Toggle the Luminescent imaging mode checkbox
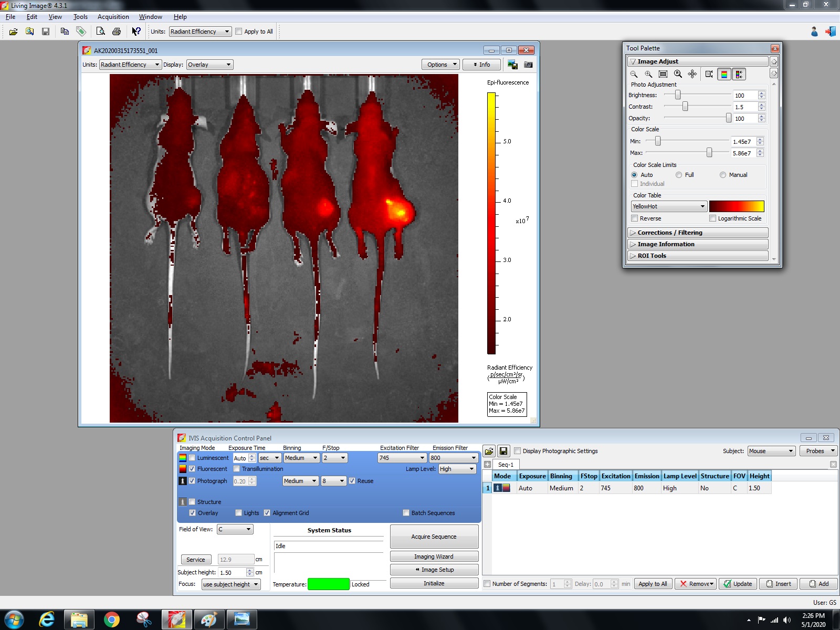 pyautogui.click(x=192, y=458)
